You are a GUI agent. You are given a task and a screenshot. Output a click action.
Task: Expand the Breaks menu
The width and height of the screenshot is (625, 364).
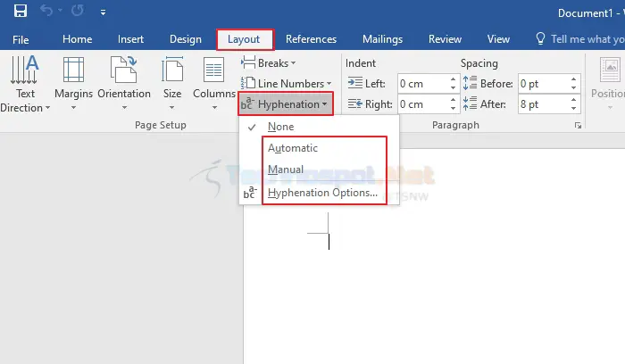(x=269, y=63)
